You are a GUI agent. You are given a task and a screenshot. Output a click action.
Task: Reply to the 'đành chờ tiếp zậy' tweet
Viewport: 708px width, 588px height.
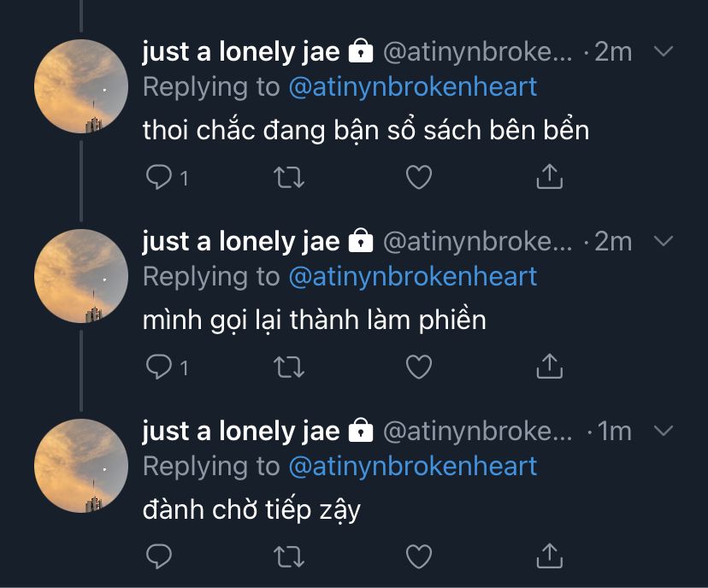[159, 556]
